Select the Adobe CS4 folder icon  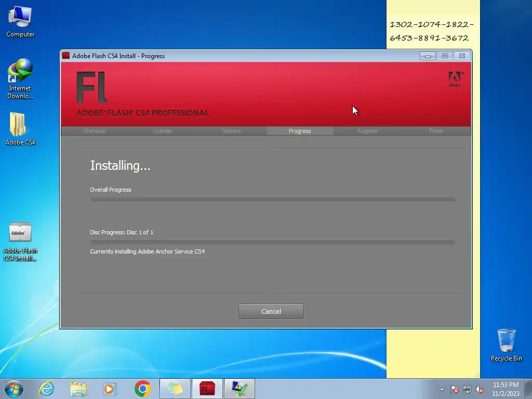(x=20, y=129)
